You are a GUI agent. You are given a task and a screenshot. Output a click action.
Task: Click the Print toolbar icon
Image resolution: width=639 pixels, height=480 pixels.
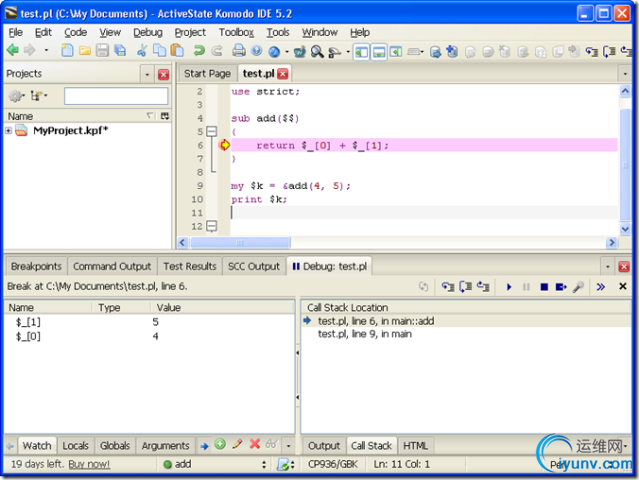[239, 51]
